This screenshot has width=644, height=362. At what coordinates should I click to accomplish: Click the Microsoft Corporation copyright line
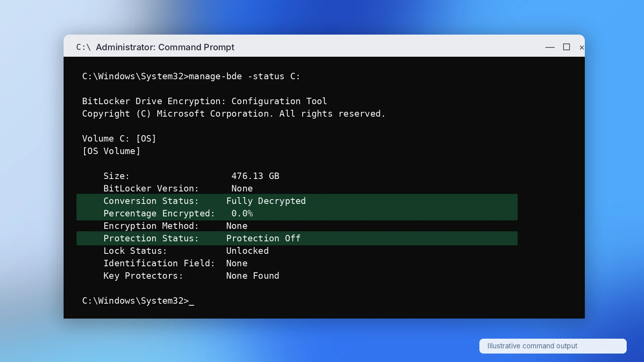coord(233,114)
